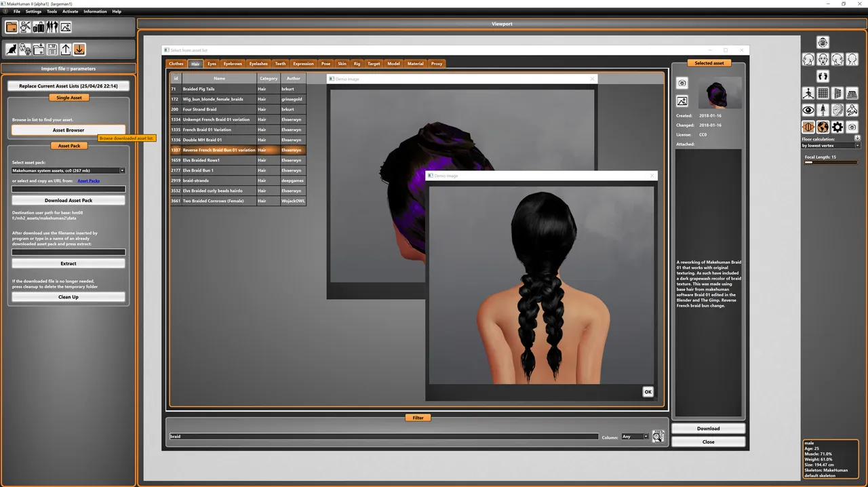Click camera screenshot icon in viewport panel

(852, 127)
